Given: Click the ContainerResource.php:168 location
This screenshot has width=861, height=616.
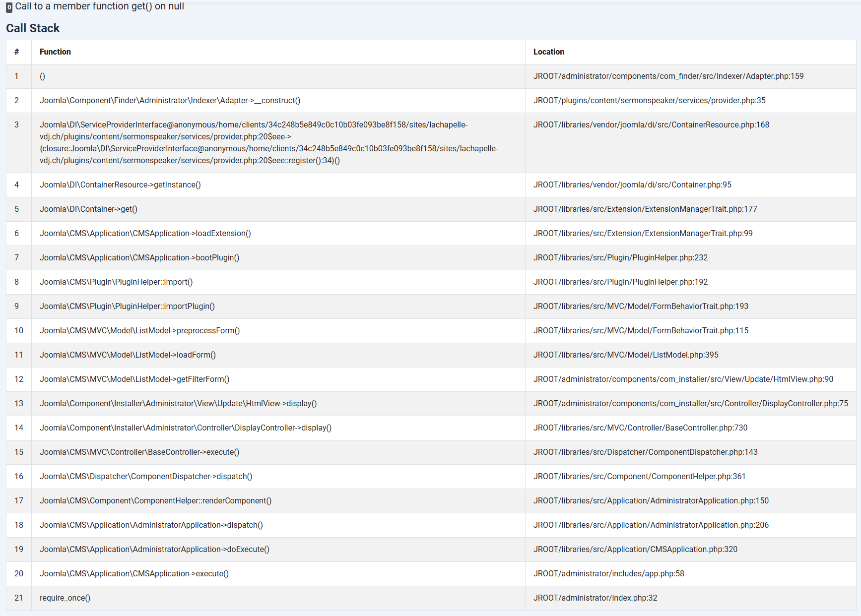Looking at the screenshot, I should [x=651, y=124].
